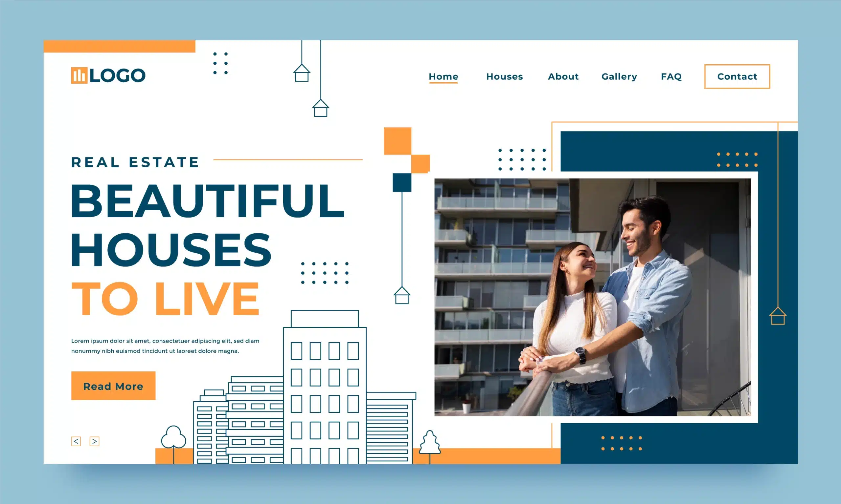Click the FAQ navigation link

click(671, 76)
